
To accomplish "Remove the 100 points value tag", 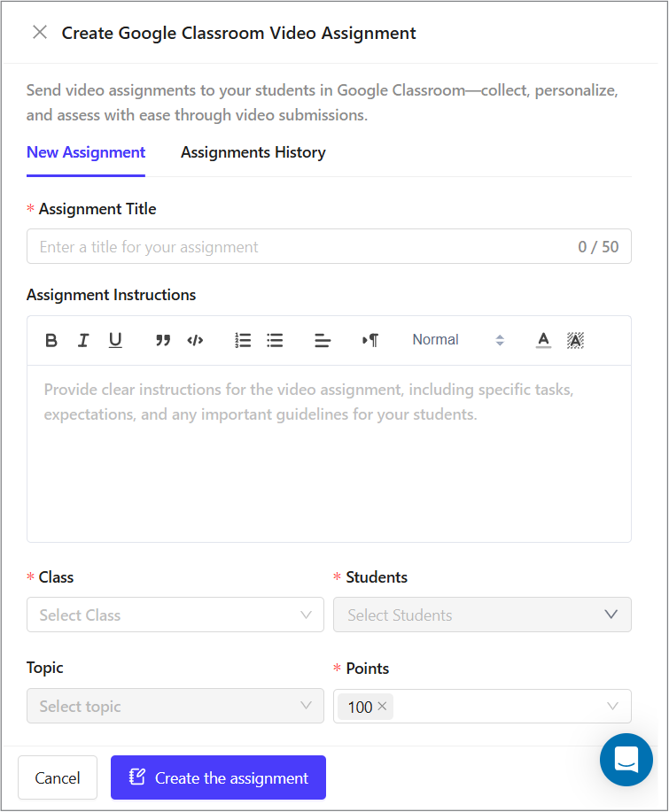I will click(x=381, y=707).
